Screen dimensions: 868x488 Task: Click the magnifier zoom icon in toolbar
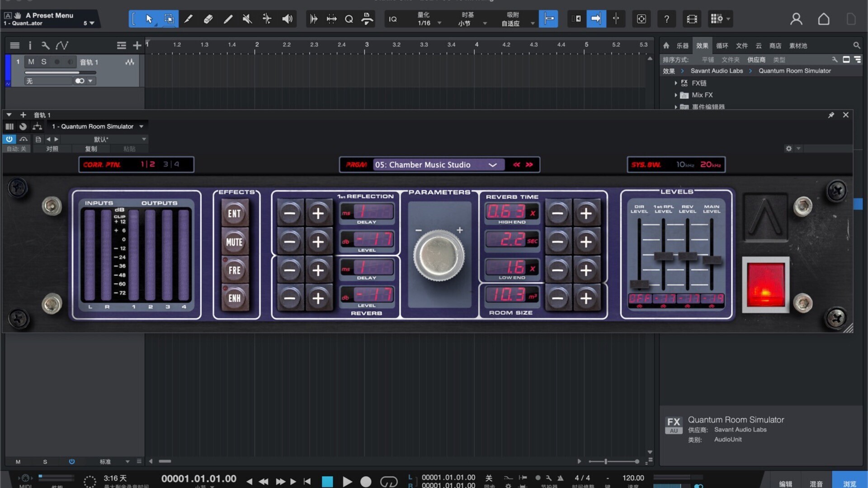click(349, 19)
